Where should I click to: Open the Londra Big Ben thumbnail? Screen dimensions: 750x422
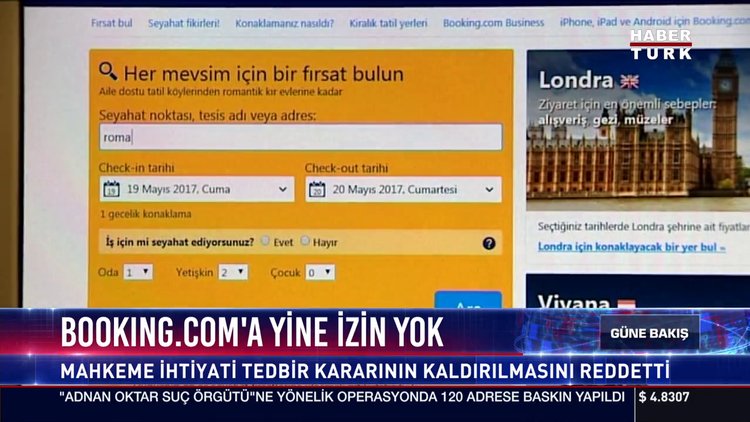click(x=638, y=129)
